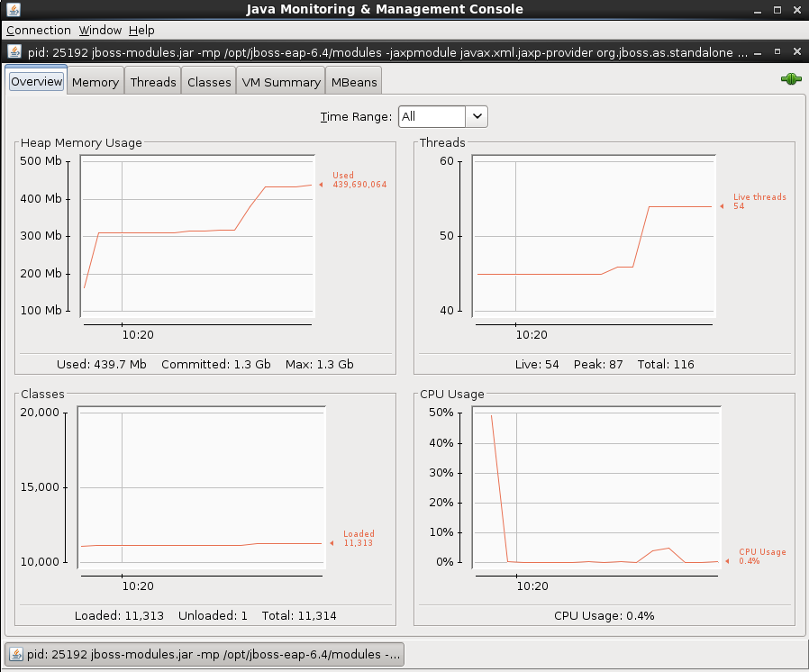809x672 pixels.
Task: Click the 'Time Range:' label
Action: click(x=356, y=116)
